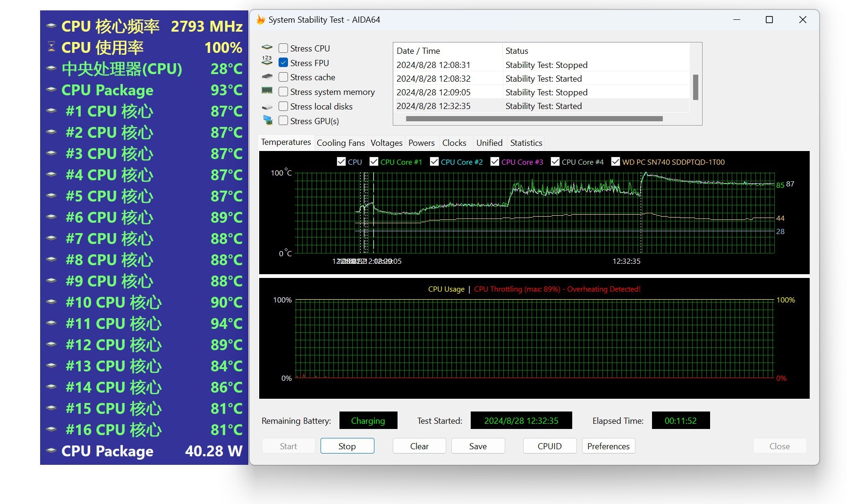Toggle the WD PC SN740 graph checkbox
847x504 pixels.
tap(616, 162)
